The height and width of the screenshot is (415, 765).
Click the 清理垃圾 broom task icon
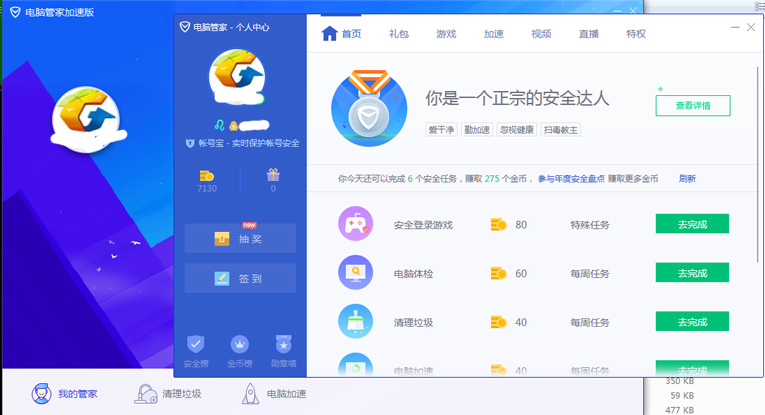[x=355, y=321]
